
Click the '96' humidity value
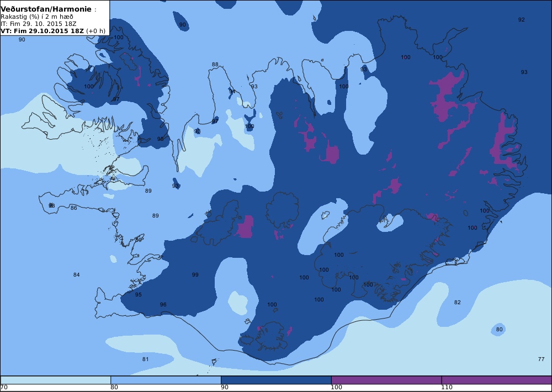(x=163, y=305)
